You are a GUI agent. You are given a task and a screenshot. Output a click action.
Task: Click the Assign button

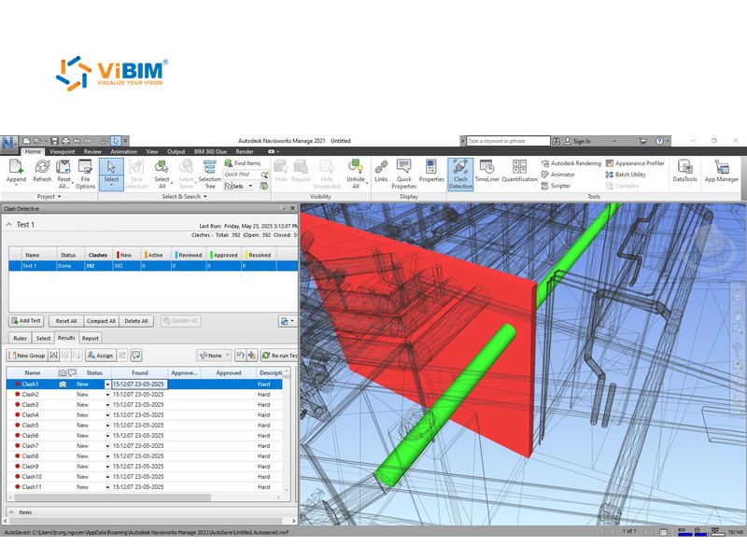pos(101,356)
